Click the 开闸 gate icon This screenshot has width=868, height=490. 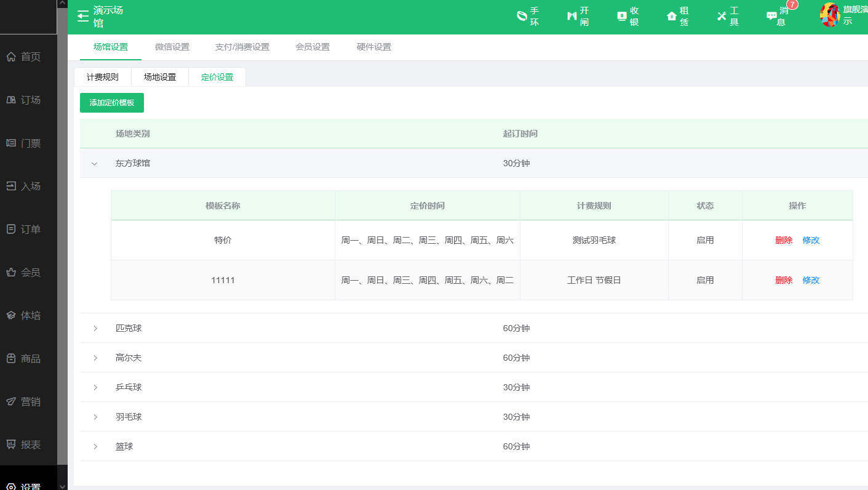point(571,17)
